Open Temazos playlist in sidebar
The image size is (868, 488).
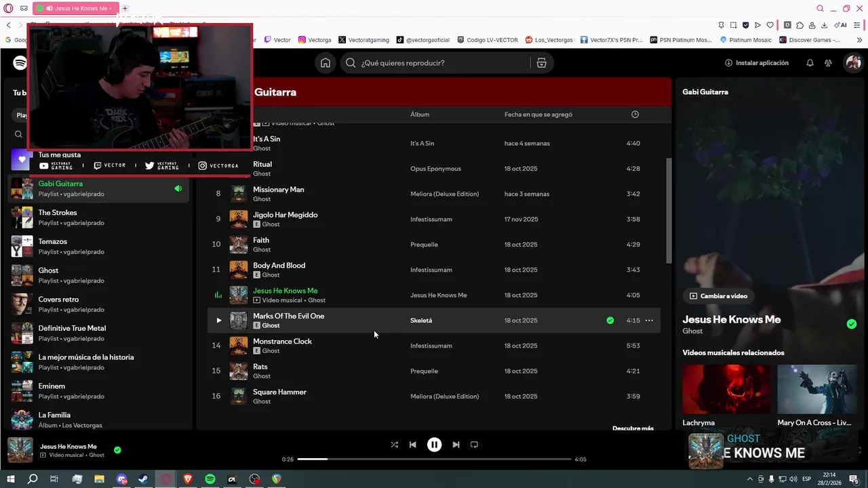pyautogui.click(x=98, y=247)
